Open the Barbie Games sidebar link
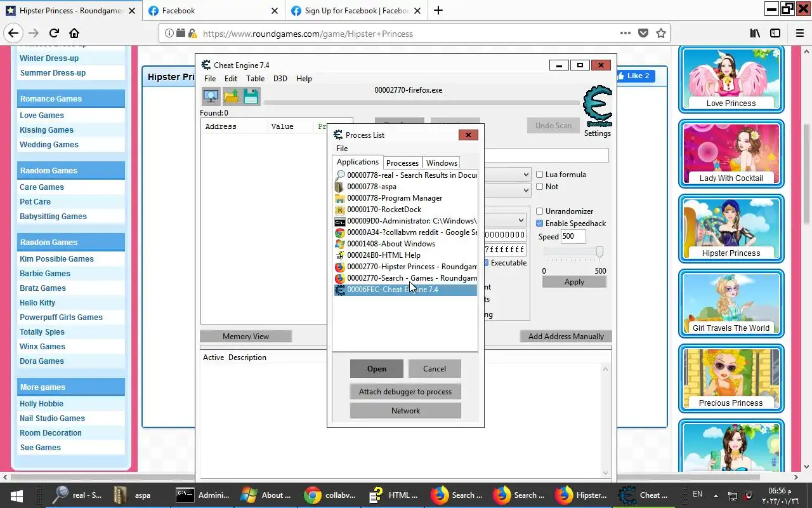The width and height of the screenshot is (812, 508). click(45, 274)
